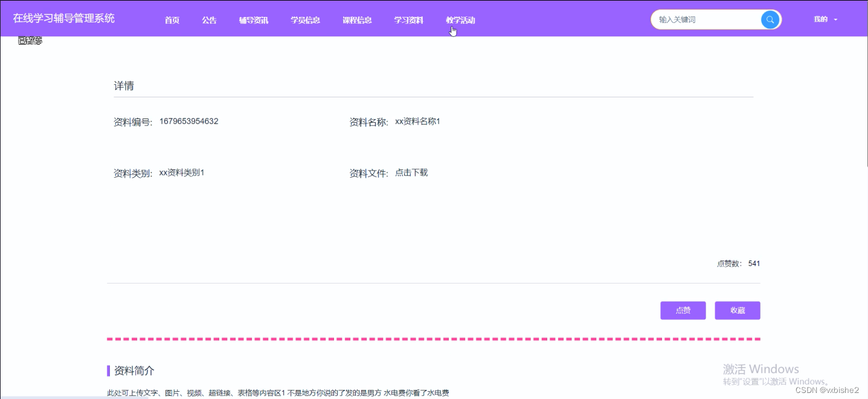Open the 公告 menu item
868x399 pixels.
(210, 20)
